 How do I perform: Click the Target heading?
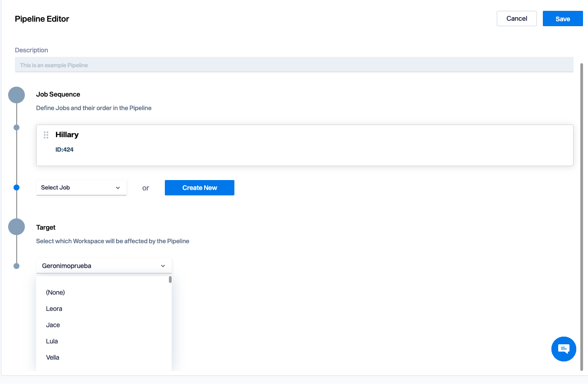tap(46, 227)
